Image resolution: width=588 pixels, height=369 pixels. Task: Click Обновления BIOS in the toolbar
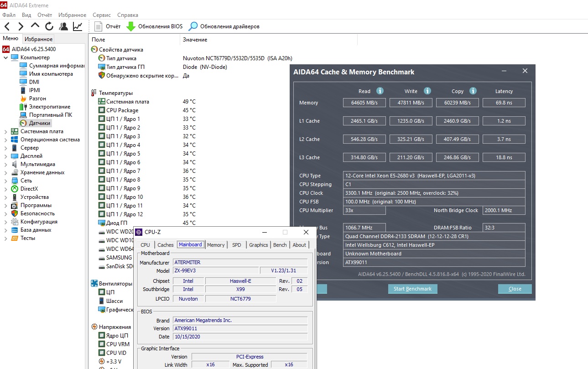[155, 26]
